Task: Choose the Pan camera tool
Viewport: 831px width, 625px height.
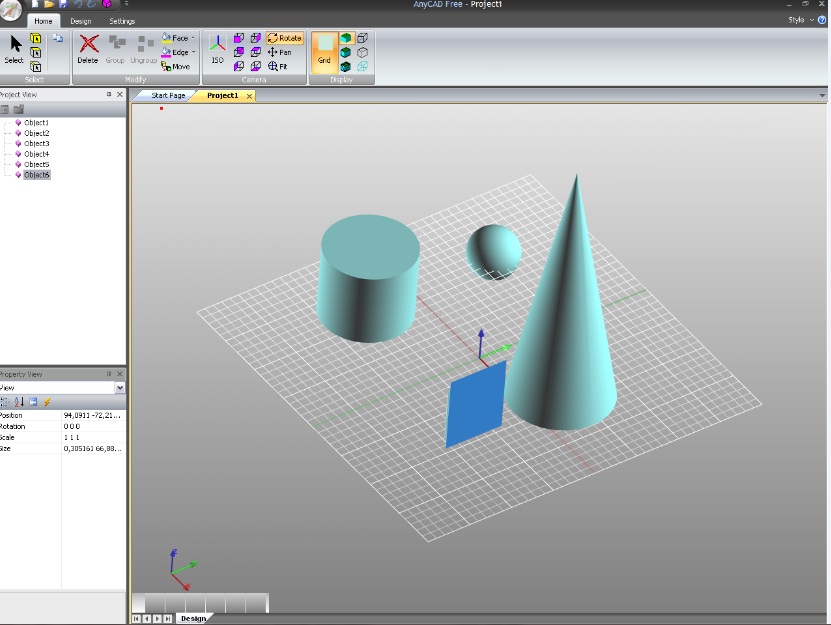Action: pyautogui.click(x=279, y=52)
